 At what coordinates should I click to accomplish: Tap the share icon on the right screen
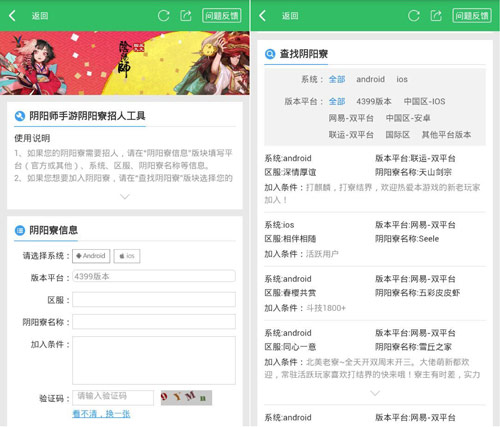tap(436, 15)
